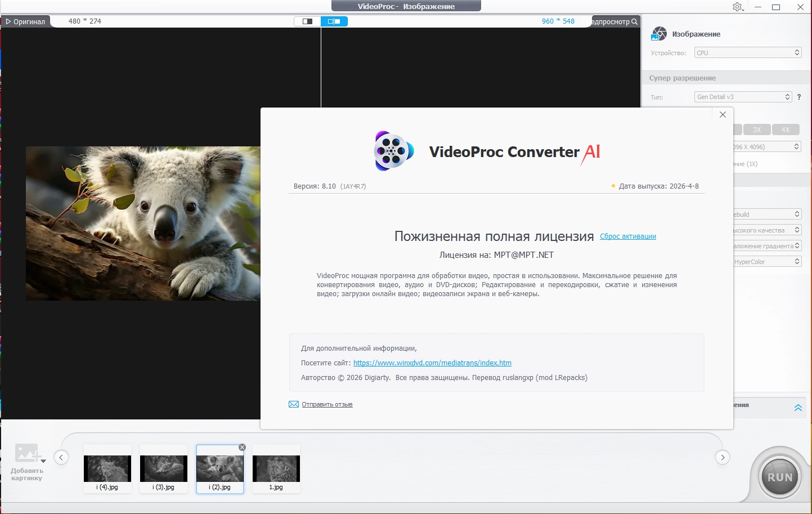
Task: Open the Тип Gen Detail v3 dropdown
Action: [743, 97]
